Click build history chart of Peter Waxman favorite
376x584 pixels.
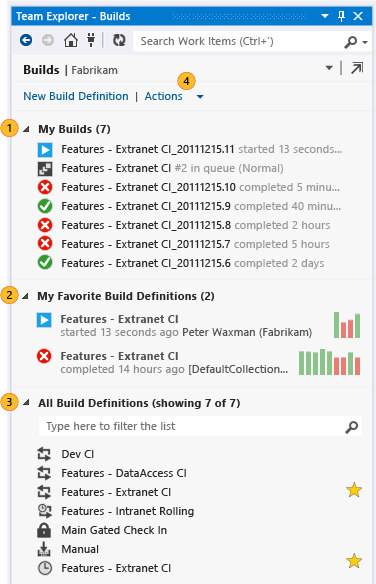click(347, 325)
